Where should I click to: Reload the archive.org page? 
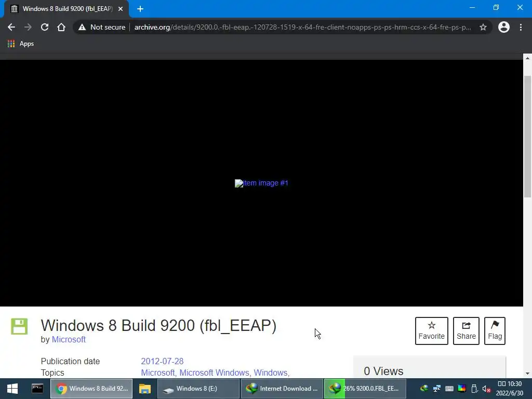[45, 27]
